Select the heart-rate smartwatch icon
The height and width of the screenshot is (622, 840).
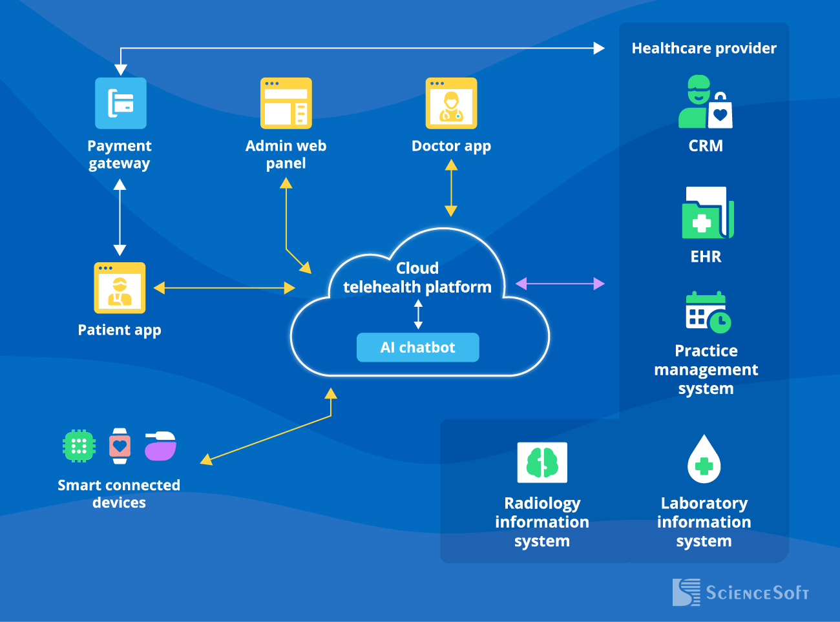(119, 446)
